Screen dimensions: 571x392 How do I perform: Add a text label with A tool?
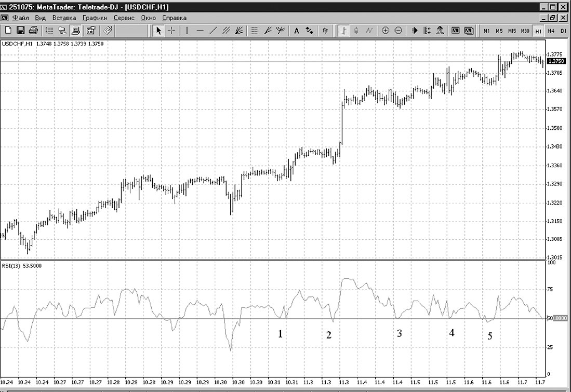[x=297, y=31]
